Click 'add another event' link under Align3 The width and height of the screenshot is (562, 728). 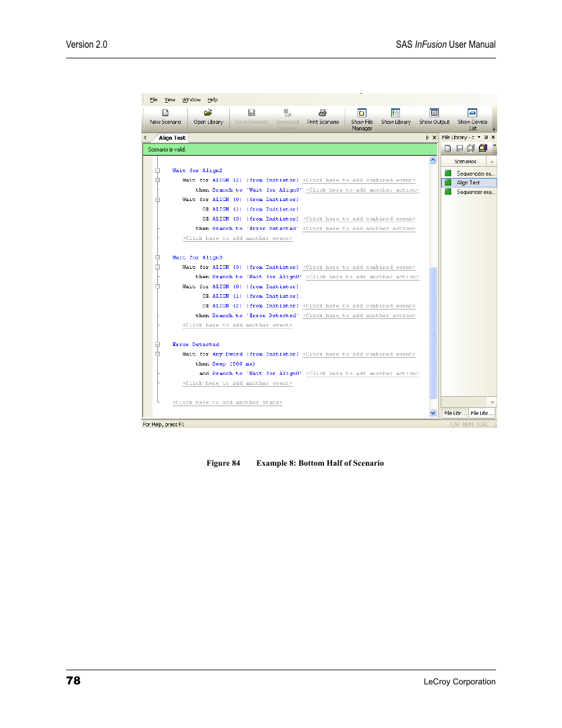[x=237, y=325]
